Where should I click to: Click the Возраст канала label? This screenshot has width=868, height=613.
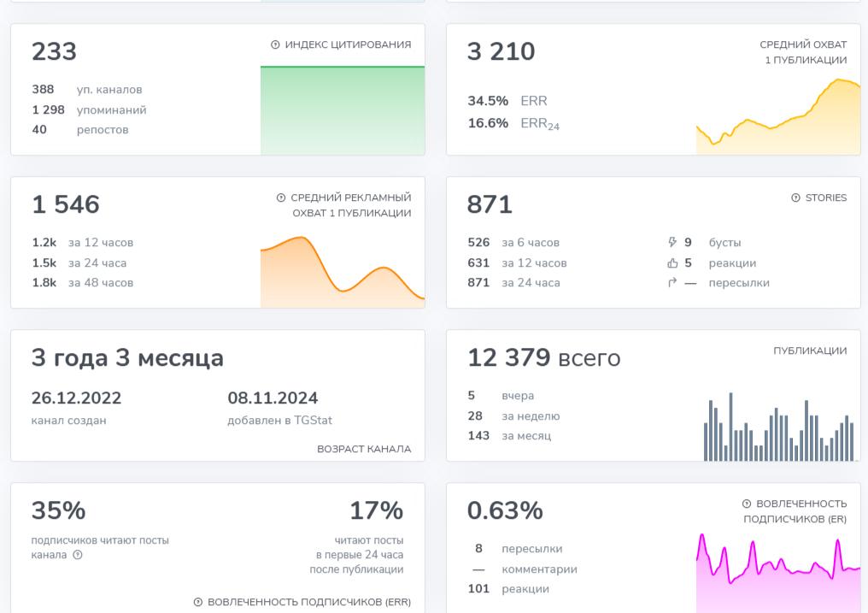point(364,449)
